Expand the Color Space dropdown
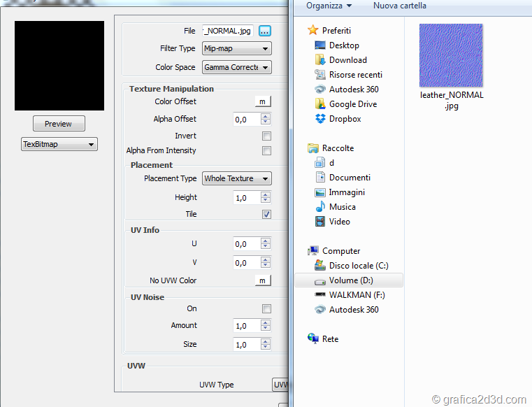 pos(236,68)
